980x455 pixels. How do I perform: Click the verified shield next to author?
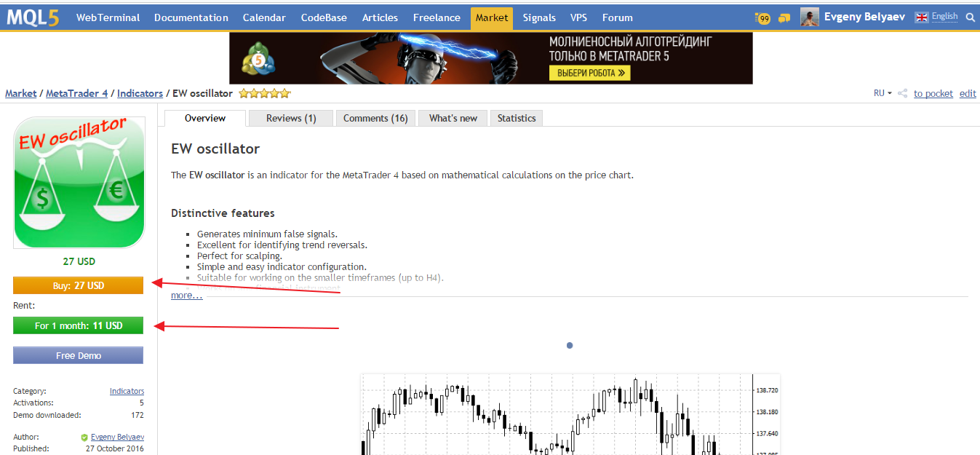(84, 438)
